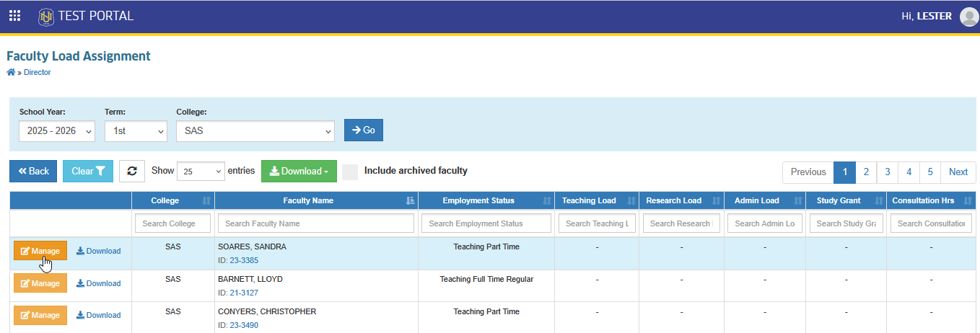Screen dimensions: 980x333
Task: Click the refresh table icon button
Action: click(132, 171)
